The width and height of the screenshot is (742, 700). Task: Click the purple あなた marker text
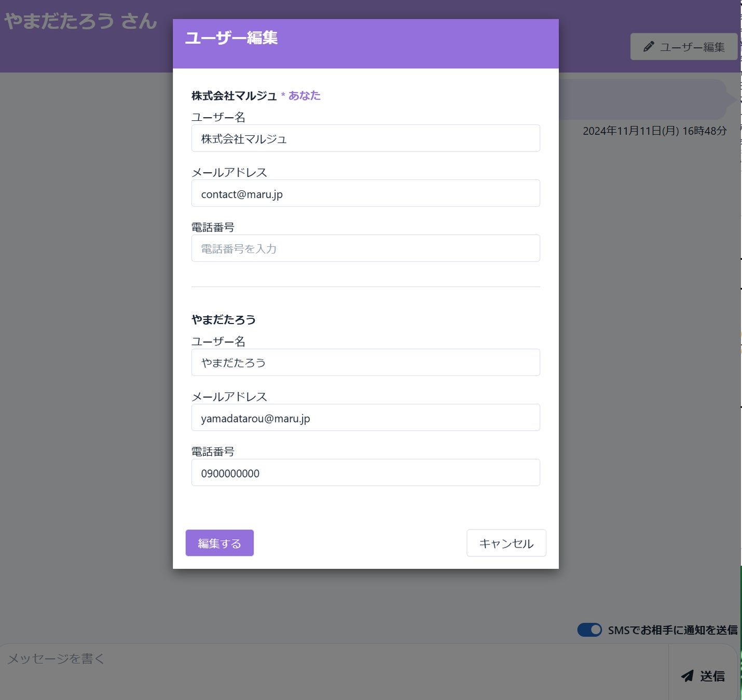pyautogui.click(x=305, y=95)
